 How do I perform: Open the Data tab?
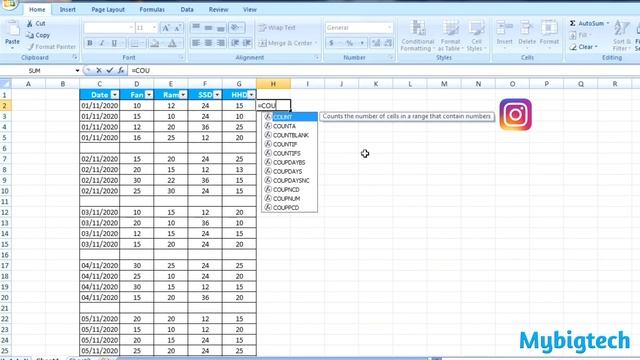187,9
